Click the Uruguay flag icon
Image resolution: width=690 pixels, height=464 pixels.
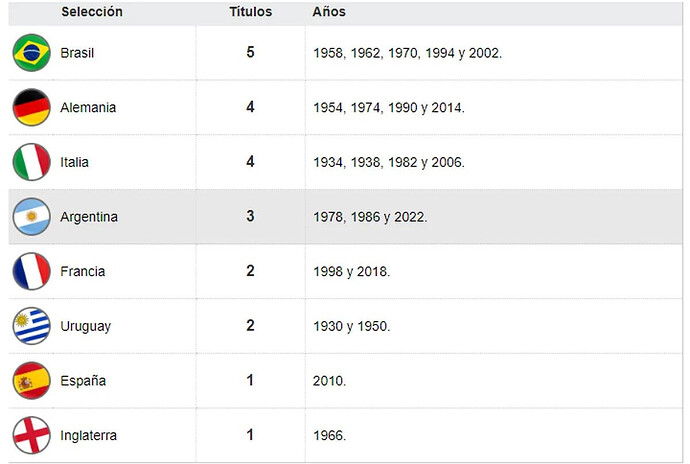31,326
